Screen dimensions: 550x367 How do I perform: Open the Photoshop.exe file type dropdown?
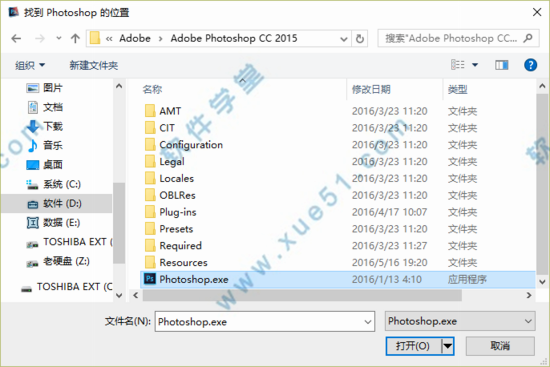point(460,321)
